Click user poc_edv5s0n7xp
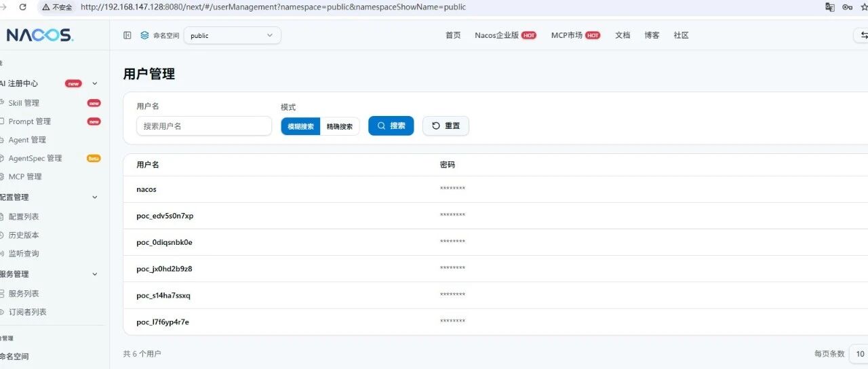 click(165, 216)
